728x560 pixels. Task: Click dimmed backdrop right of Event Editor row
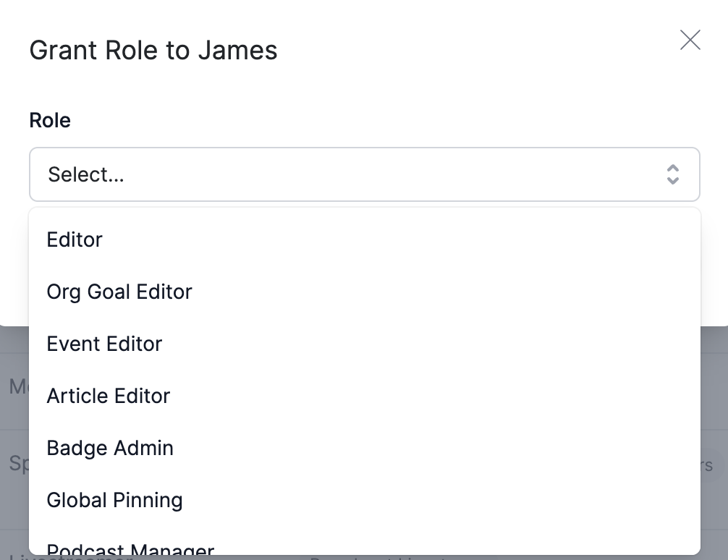pos(714,344)
